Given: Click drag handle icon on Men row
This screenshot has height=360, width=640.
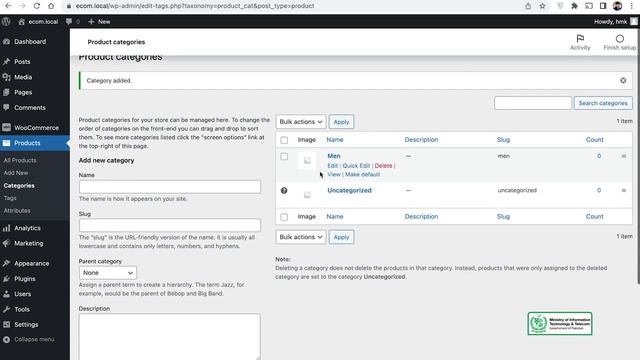Looking at the screenshot, I should pos(624,156).
